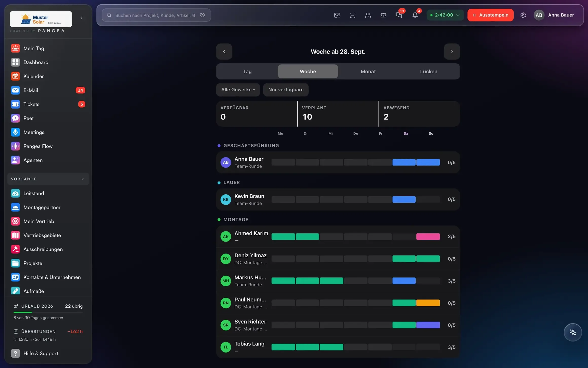This screenshot has height=368, width=588.
Task: Open Mein Vertrieb target icon
Action: point(15,221)
